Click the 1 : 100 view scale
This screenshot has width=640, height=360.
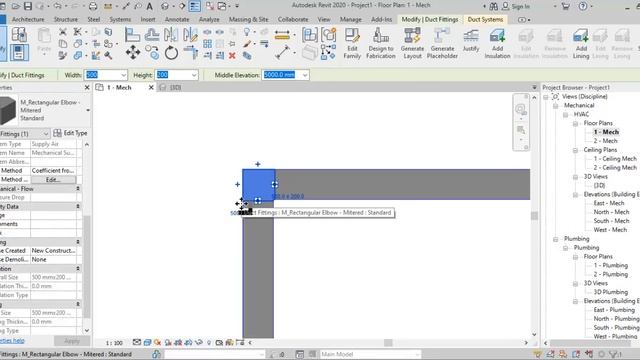tap(114, 343)
